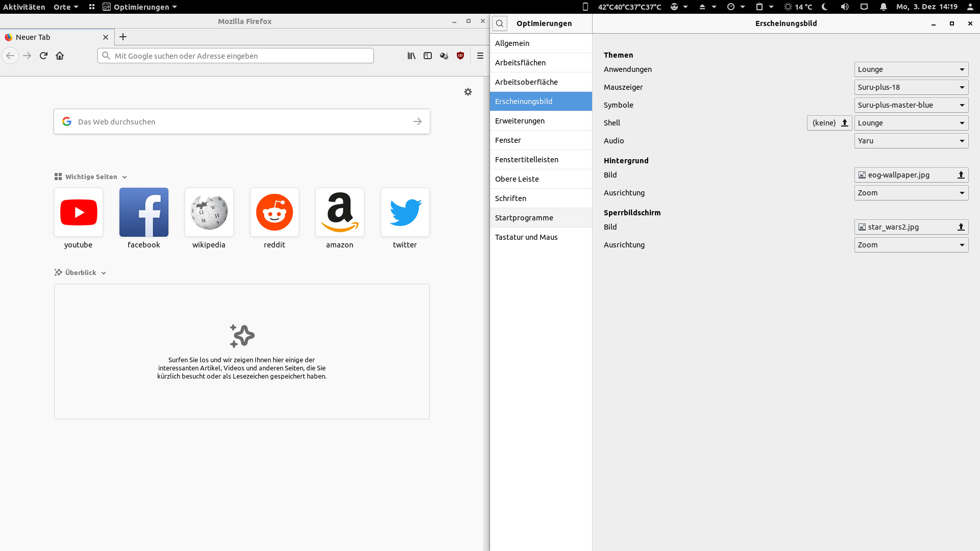
Task: Expand the Hintergrund Ausrichtung dropdown
Action: coord(911,193)
